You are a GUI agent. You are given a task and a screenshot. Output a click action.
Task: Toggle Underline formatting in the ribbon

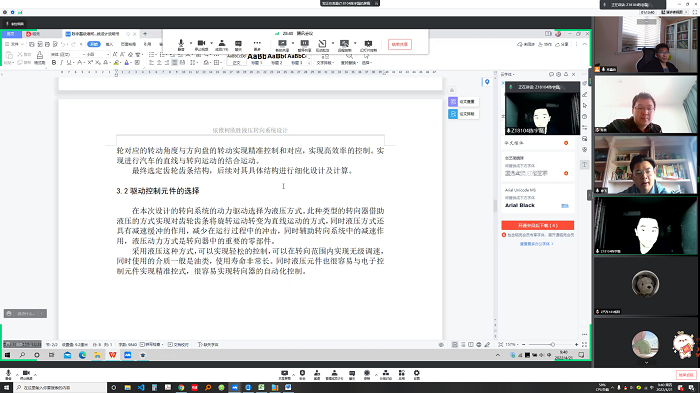[69, 63]
